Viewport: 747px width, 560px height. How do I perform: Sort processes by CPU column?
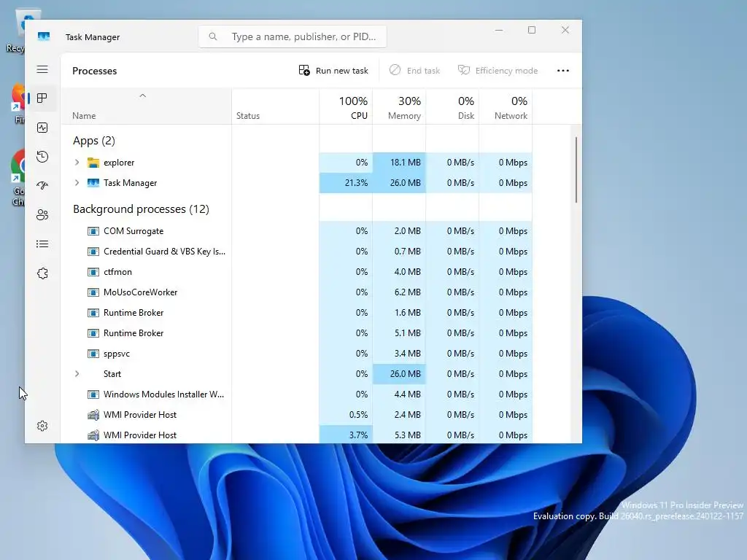(x=346, y=106)
